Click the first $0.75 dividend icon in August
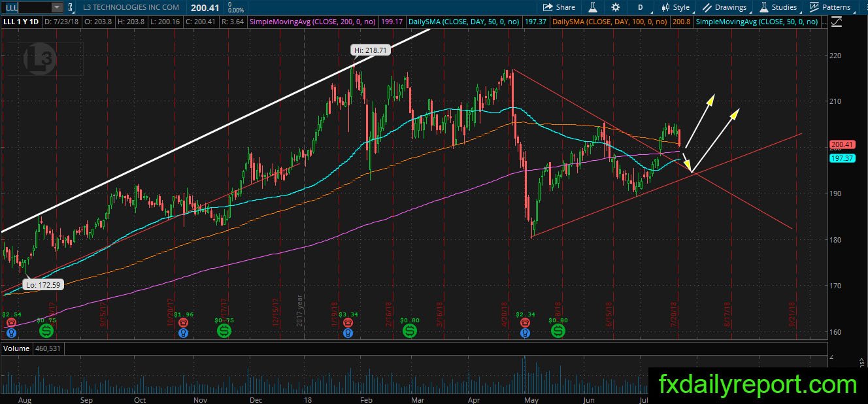This screenshot has width=868, height=404. pos(45,331)
